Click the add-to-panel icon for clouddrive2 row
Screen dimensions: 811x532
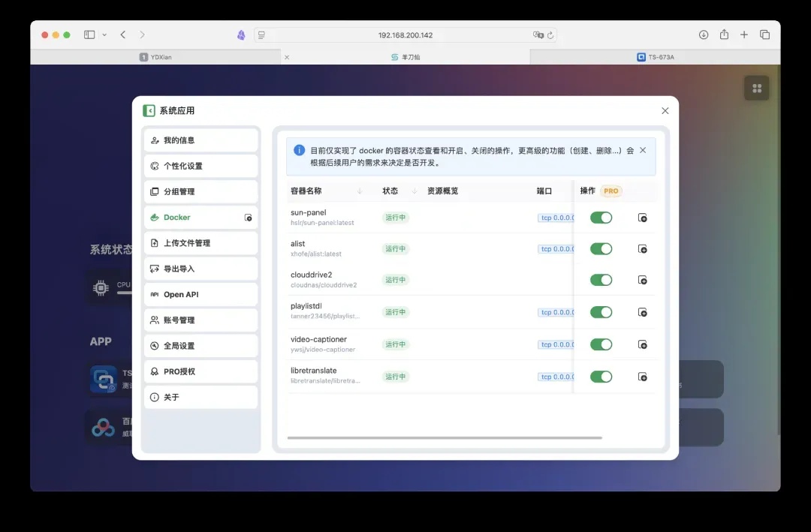[x=643, y=280]
